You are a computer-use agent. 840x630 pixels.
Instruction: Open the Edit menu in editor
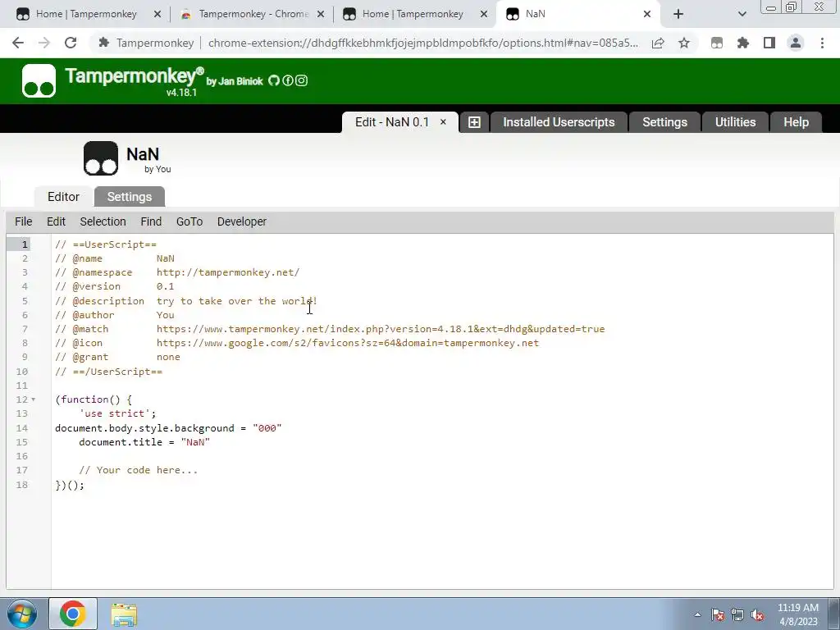(x=56, y=221)
